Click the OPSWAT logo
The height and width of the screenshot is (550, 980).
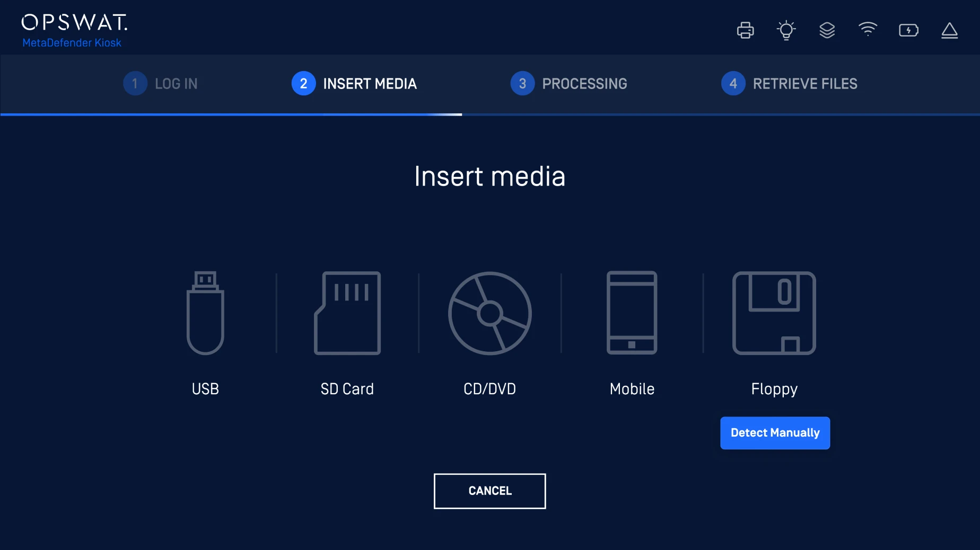(74, 22)
